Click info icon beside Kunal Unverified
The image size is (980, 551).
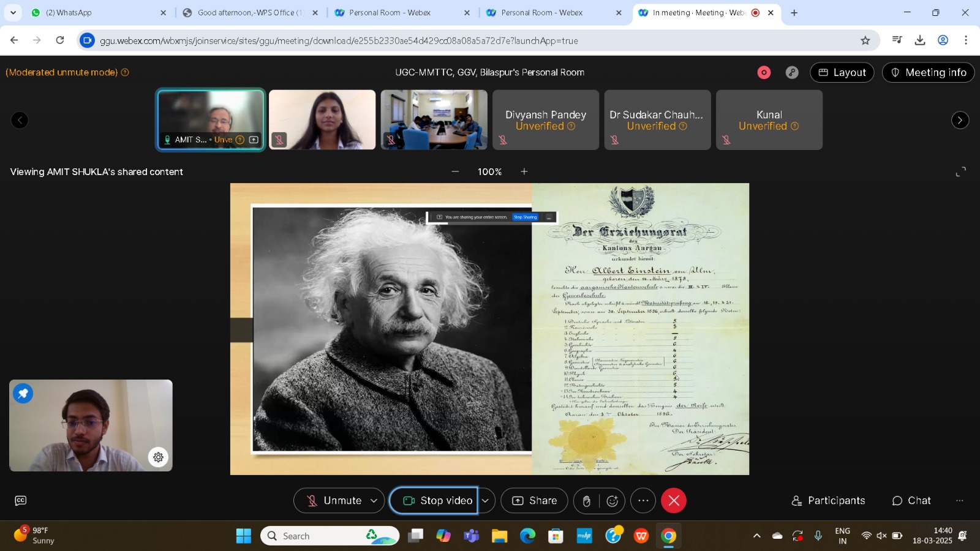pos(794,126)
